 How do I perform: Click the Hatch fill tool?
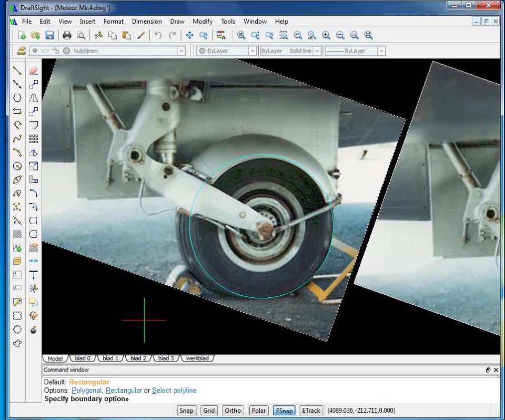pos(17,234)
